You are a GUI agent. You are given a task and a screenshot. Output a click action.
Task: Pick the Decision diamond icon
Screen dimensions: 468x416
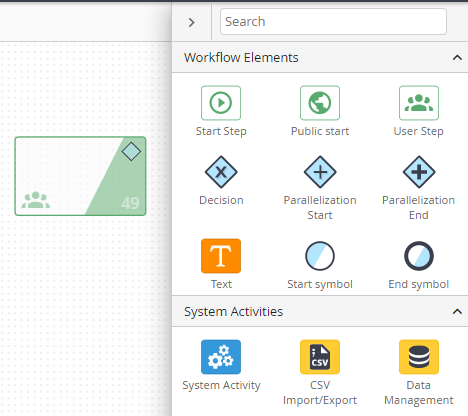point(221,172)
